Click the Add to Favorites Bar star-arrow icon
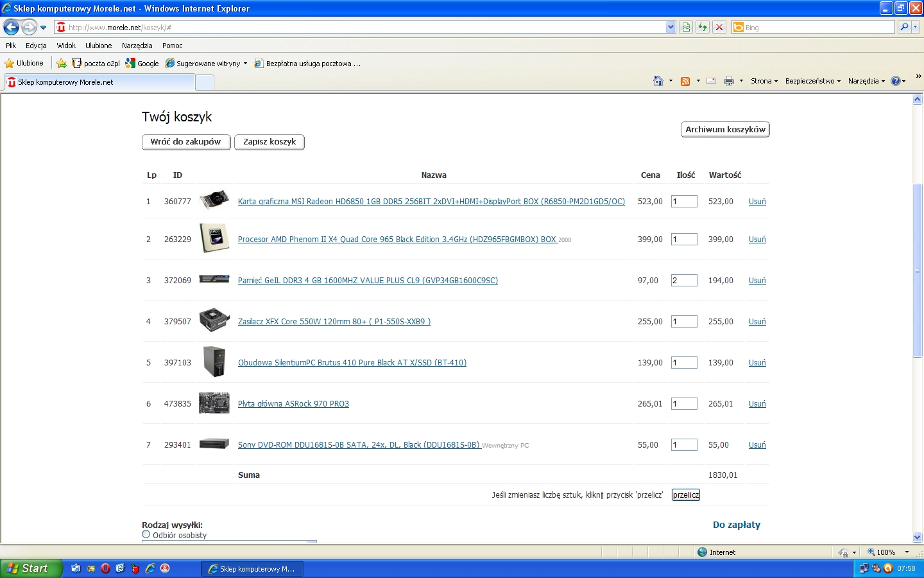This screenshot has width=924, height=578. coord(62,63)
